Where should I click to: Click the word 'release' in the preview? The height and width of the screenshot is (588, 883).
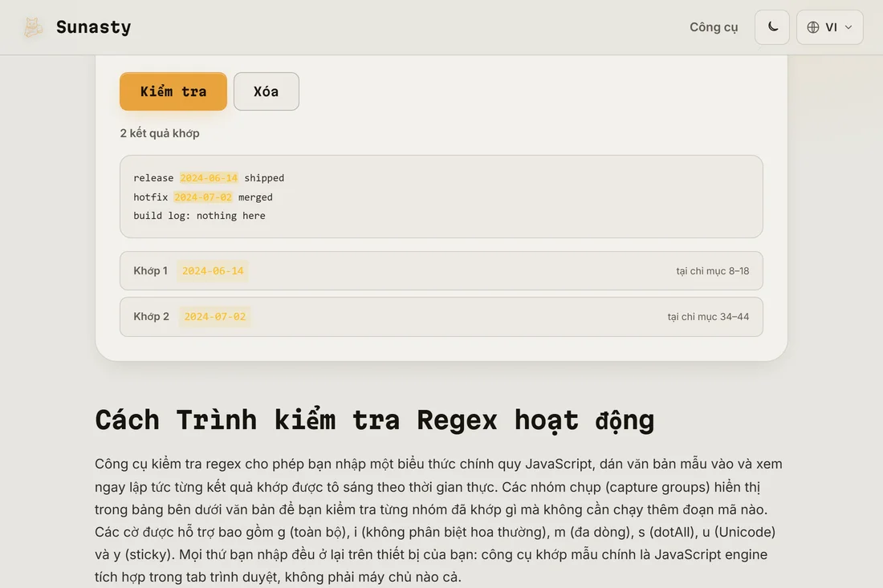click(153, 178)
